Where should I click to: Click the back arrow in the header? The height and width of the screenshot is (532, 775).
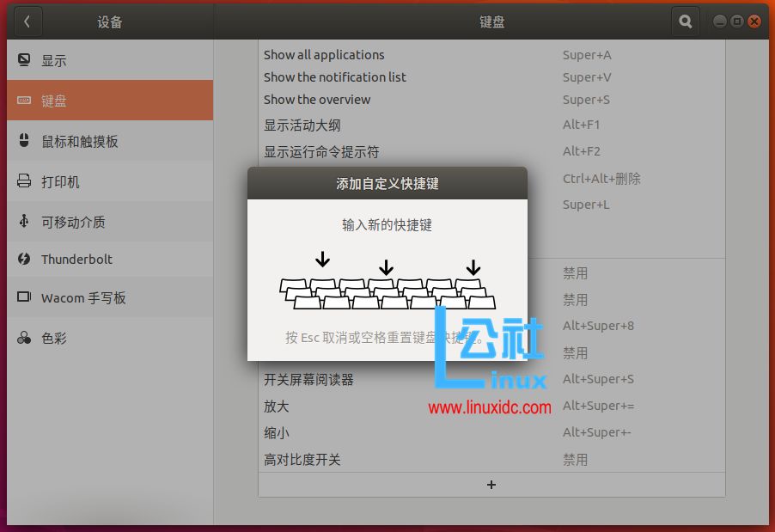[27, 21]
